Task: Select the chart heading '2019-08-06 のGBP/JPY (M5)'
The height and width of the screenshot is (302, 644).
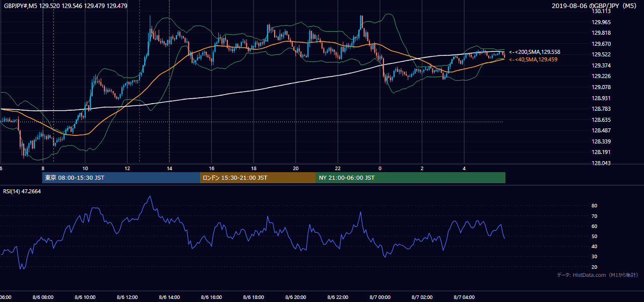Action: coord(595,6)
